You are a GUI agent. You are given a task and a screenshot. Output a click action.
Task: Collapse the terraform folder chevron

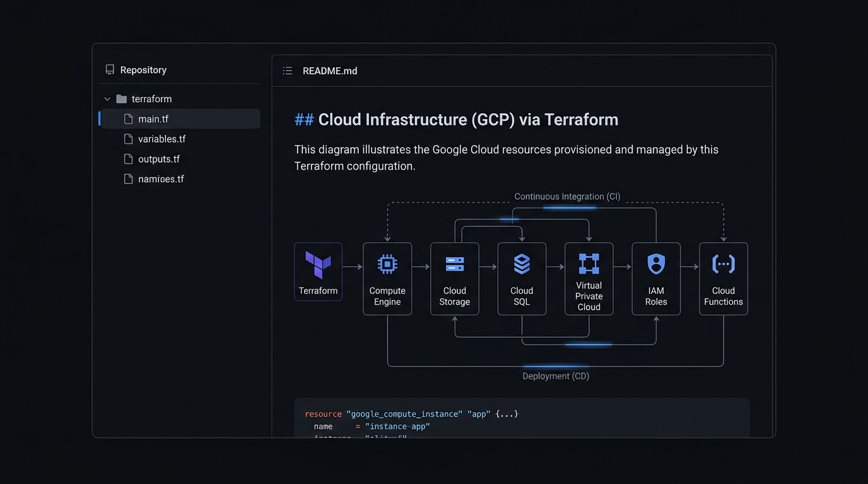coord(107,99)
